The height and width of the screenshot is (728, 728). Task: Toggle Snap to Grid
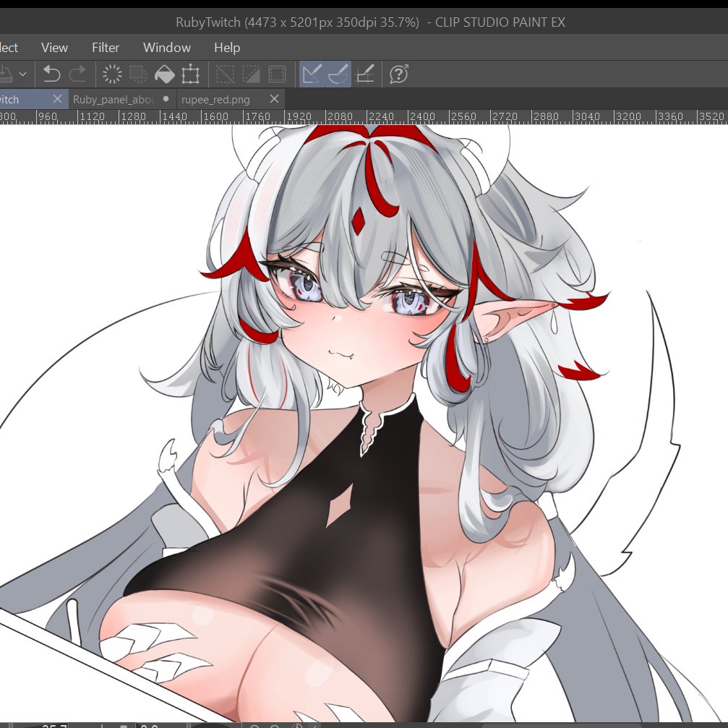click(364, 74)
